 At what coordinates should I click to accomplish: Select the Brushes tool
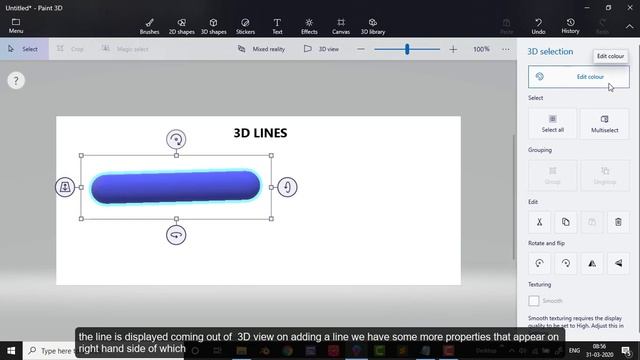pyautogui.click(x=149, y=26)
